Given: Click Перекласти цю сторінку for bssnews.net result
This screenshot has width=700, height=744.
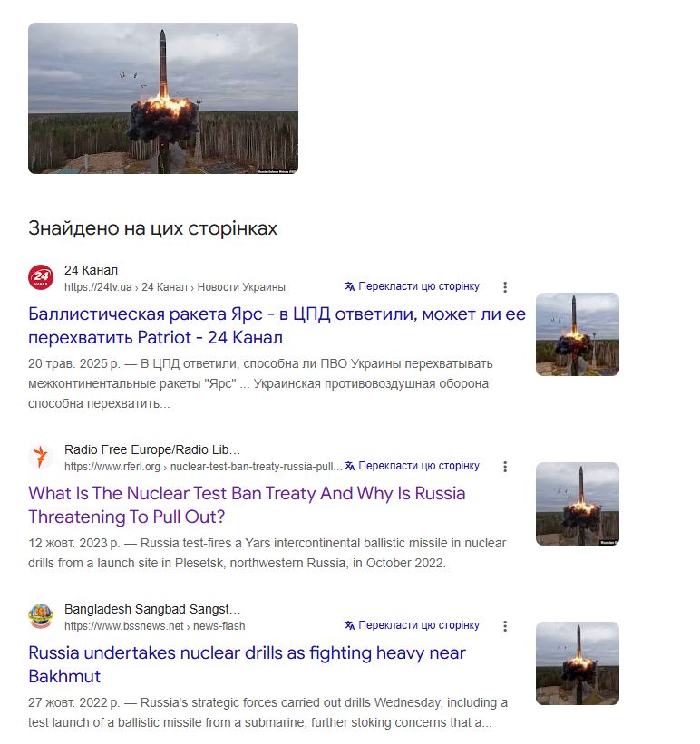Looking at the screenshot, I should [418, 625].
